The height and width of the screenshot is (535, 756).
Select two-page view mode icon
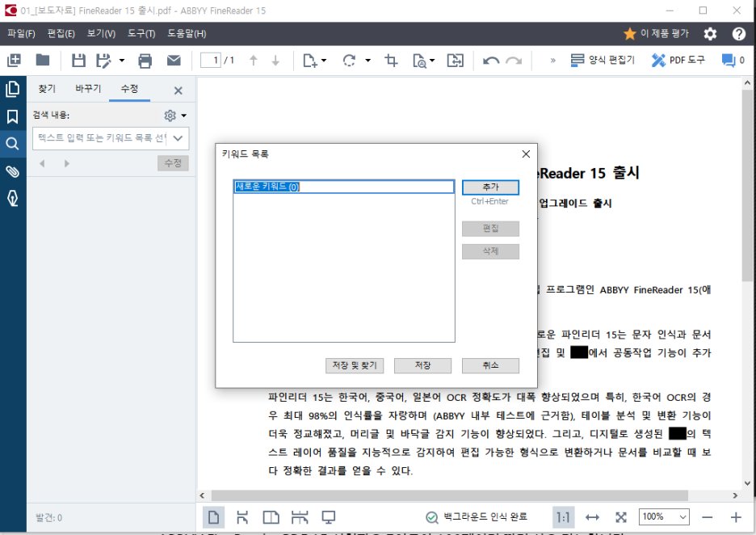coord(271,518)
